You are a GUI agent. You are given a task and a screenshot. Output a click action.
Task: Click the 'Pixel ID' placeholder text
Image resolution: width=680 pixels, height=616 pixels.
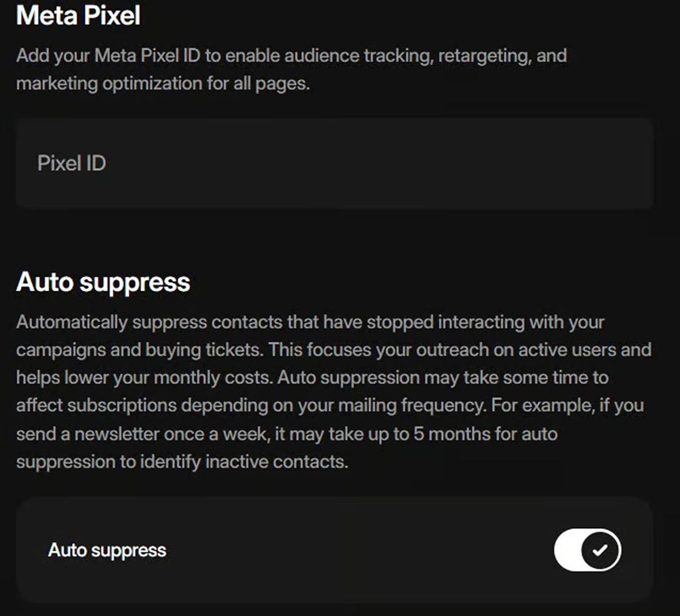pos(71,164)
